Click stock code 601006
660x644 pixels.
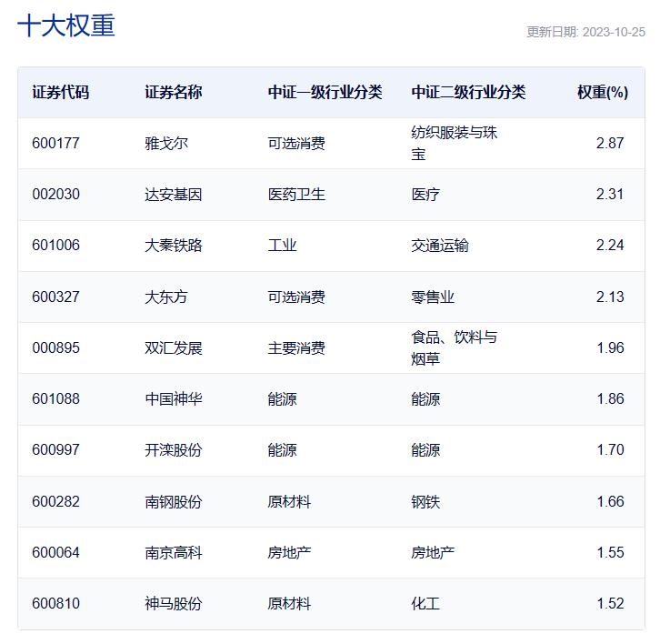click(x=56, y=246)
